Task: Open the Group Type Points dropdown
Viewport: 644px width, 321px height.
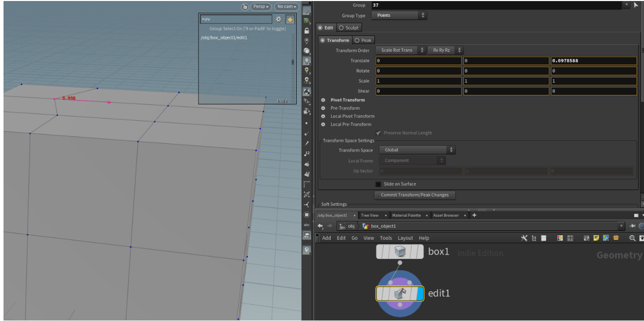Action: coord(400,16)
